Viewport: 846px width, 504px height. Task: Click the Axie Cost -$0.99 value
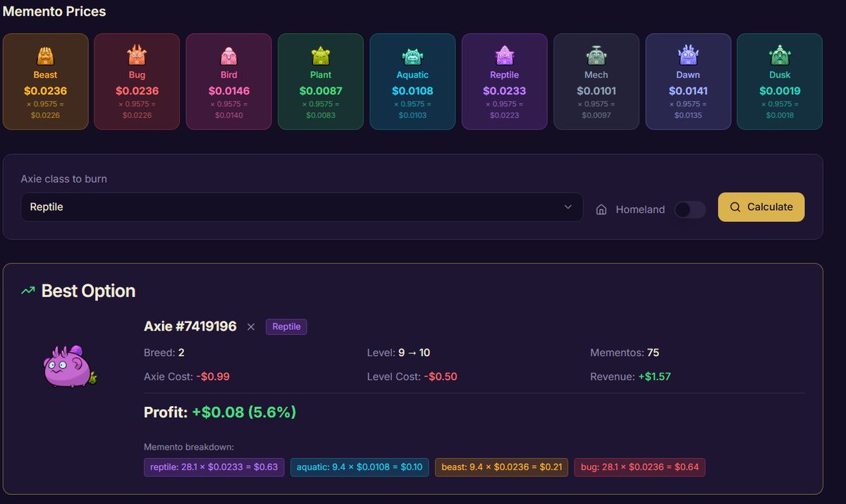(x=213, y=376)
